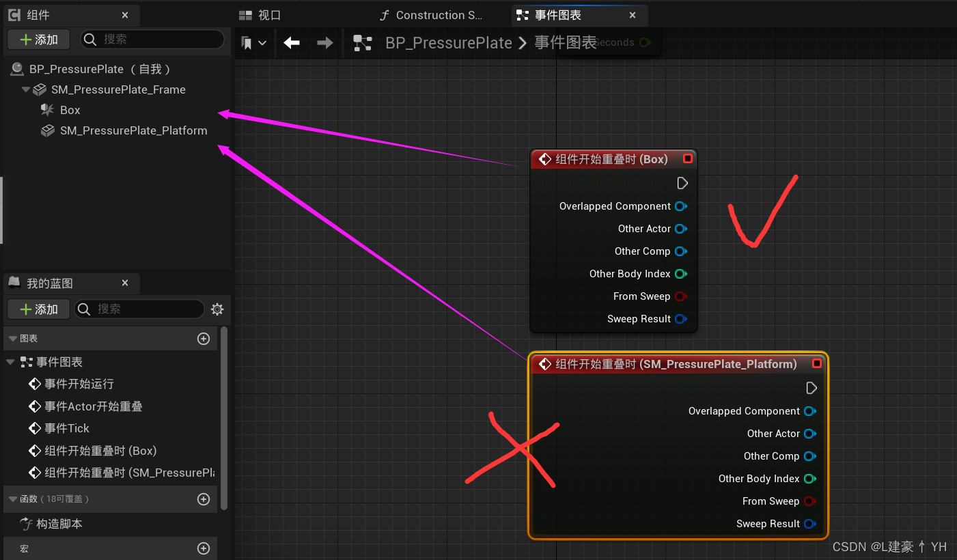Screen dimensions: 957x560
Task: Focus the 我的蓝图 search field
Action: click(139, 309)
